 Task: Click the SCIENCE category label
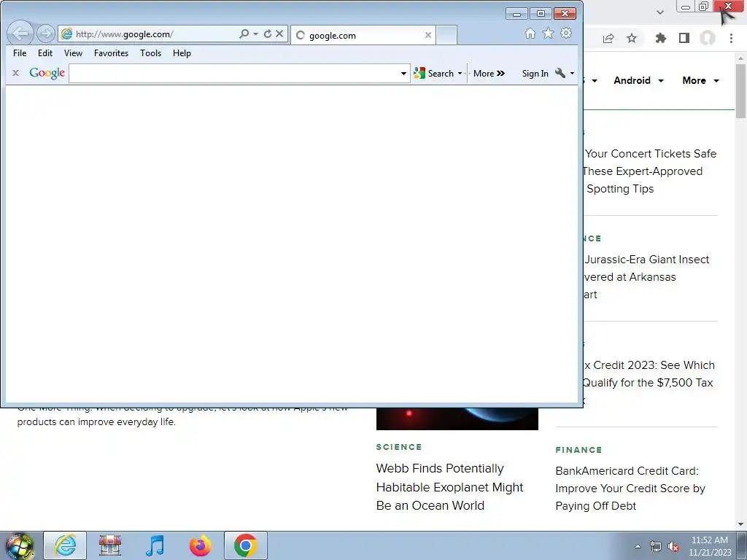pyautogui.click(x=399, y=447)
